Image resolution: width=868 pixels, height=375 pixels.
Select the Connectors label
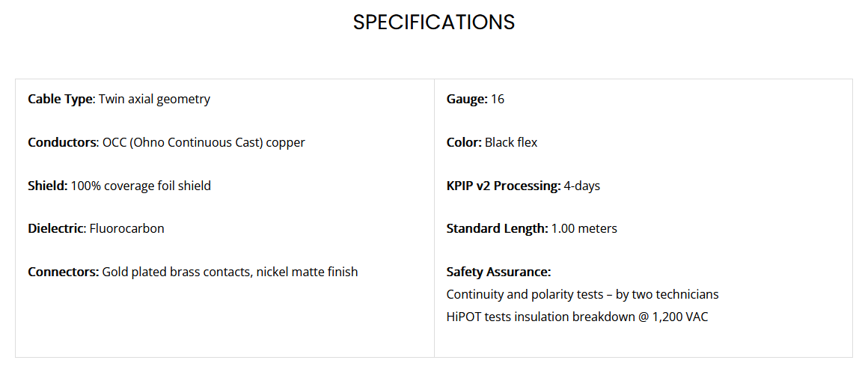coord(64,272)
